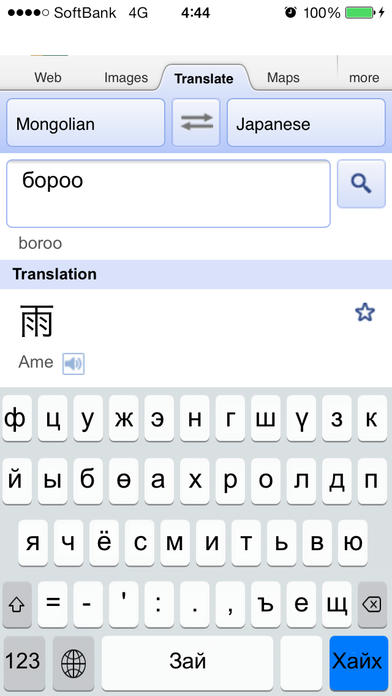Expand the more tab options
The height and width of the screenshot is (696, 392).
[x=364, y=78]
